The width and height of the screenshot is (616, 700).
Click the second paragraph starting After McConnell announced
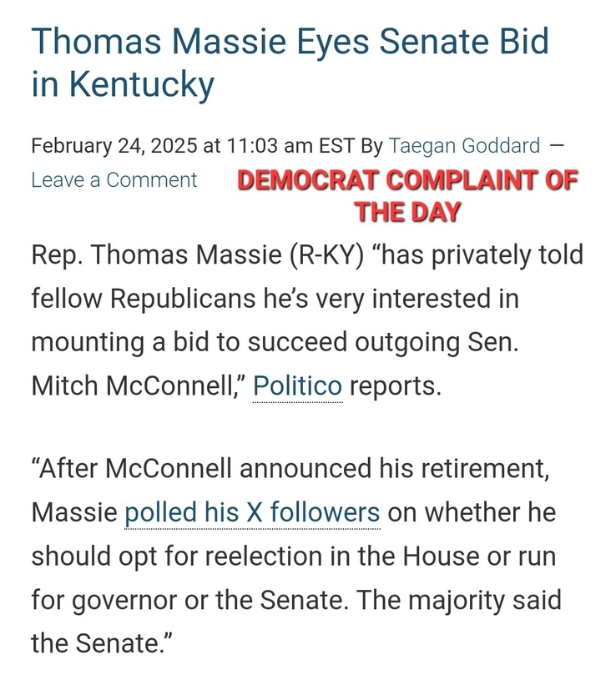pyautogui.click(x=296, y=556)
